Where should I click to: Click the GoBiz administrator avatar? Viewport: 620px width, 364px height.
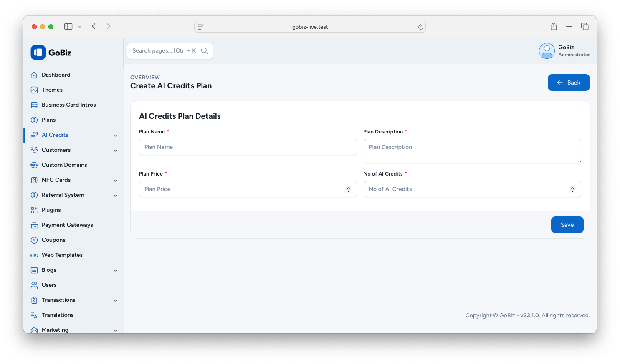click(x=547, y=51)
